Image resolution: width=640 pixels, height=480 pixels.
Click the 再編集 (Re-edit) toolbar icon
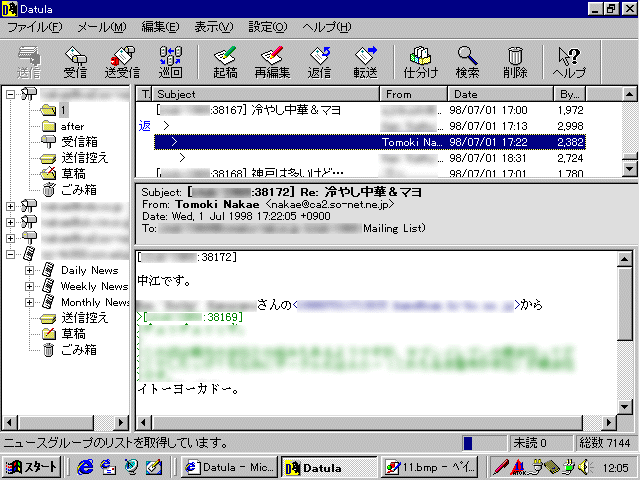272,62
